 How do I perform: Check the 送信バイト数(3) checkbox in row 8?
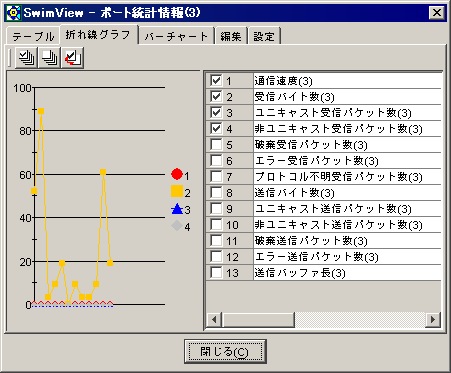[x=216, y=193]
